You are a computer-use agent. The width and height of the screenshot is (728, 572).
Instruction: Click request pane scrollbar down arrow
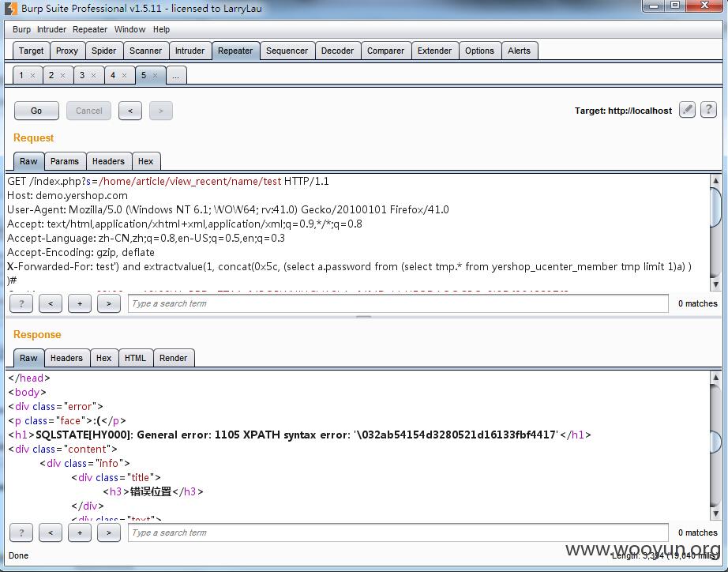pyautogui.click(x=716, y=284)
